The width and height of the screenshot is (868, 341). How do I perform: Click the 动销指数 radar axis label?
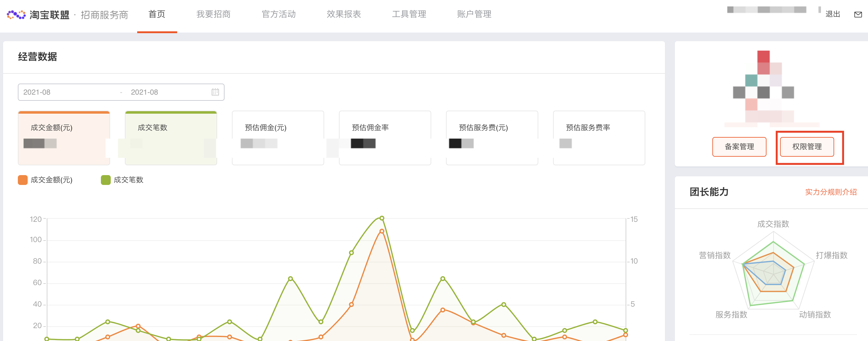coord(815,314)
